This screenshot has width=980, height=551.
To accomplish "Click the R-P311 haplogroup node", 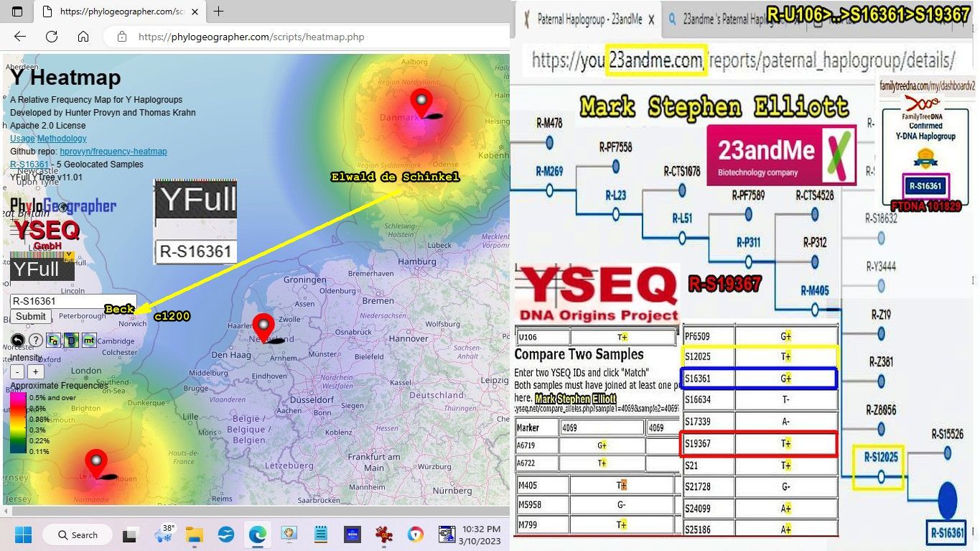I will 747,262.
